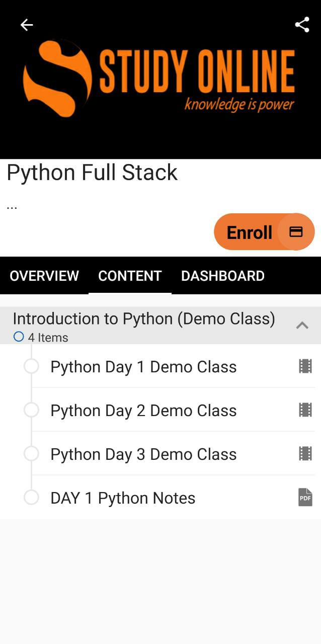Mark Python Day 3 Demo Class circle
This screenshot has width=321, height=644.
coord(31,454)
